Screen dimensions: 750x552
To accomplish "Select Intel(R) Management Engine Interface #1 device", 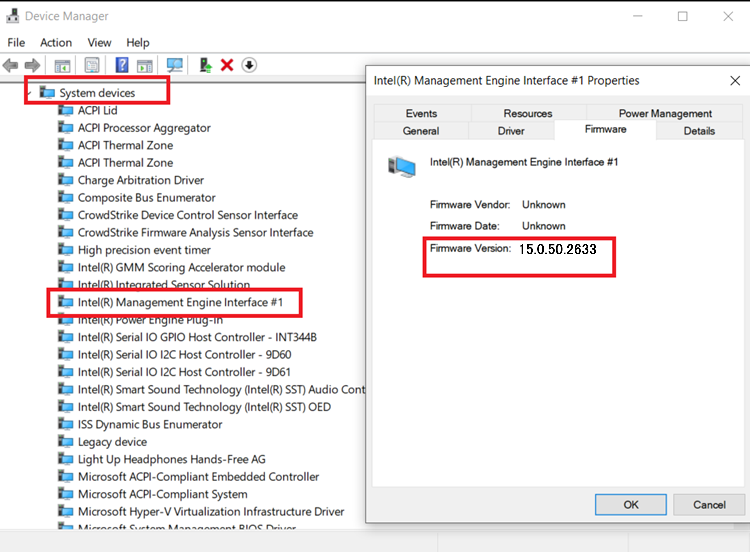I will pos(180,302).
